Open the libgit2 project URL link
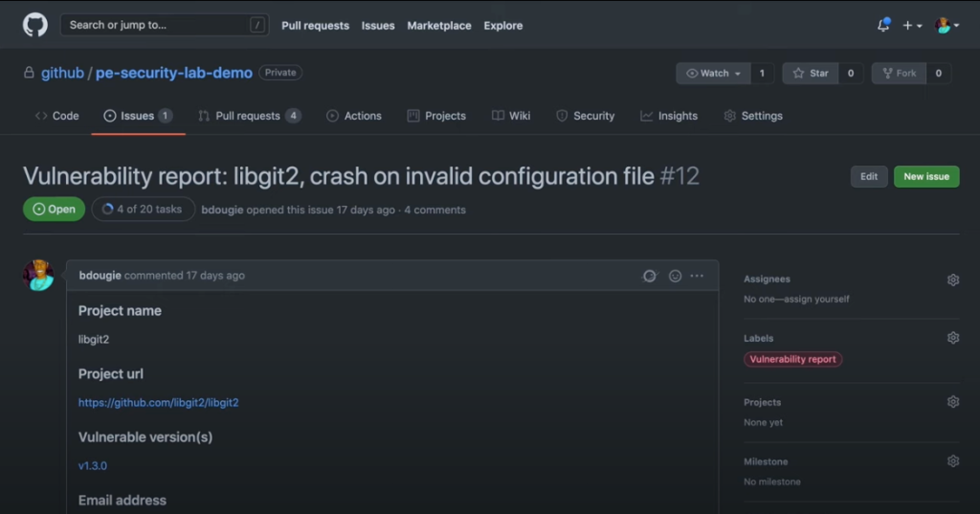 coord(159,403)
